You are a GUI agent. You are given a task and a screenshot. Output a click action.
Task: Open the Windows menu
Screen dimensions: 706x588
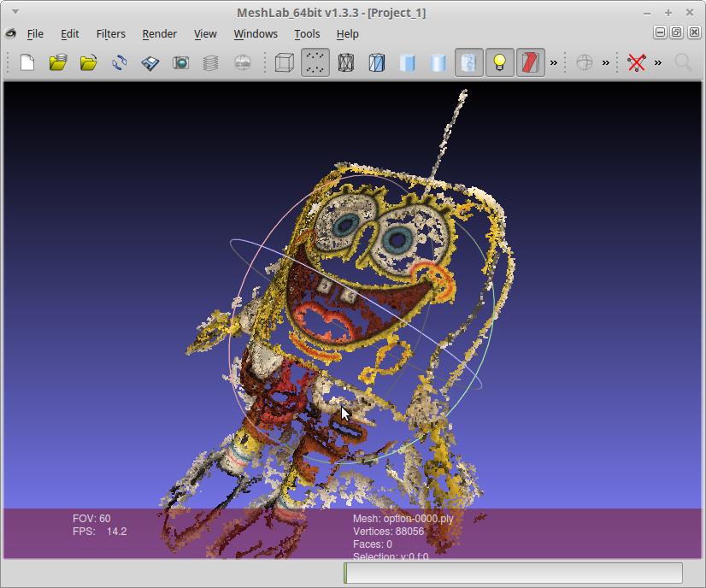coord(256,34)
